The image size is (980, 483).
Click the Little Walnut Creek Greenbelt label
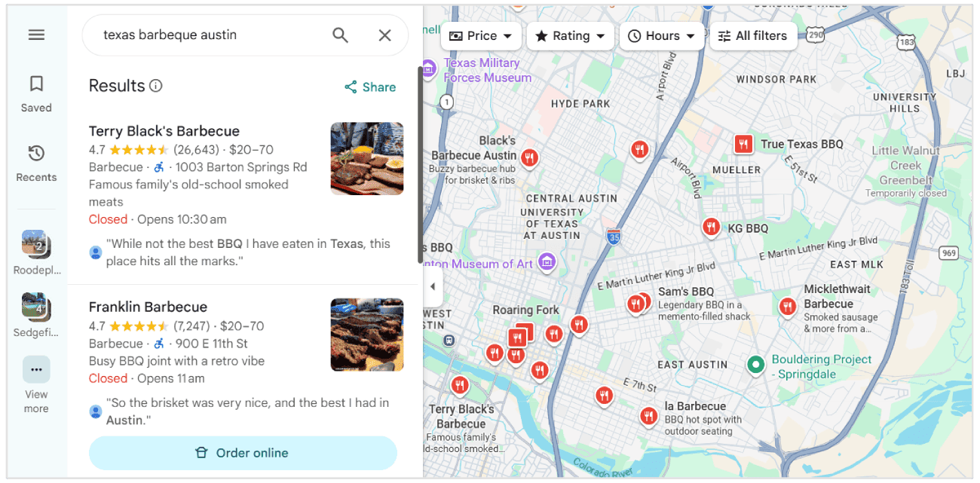(905, 165)
